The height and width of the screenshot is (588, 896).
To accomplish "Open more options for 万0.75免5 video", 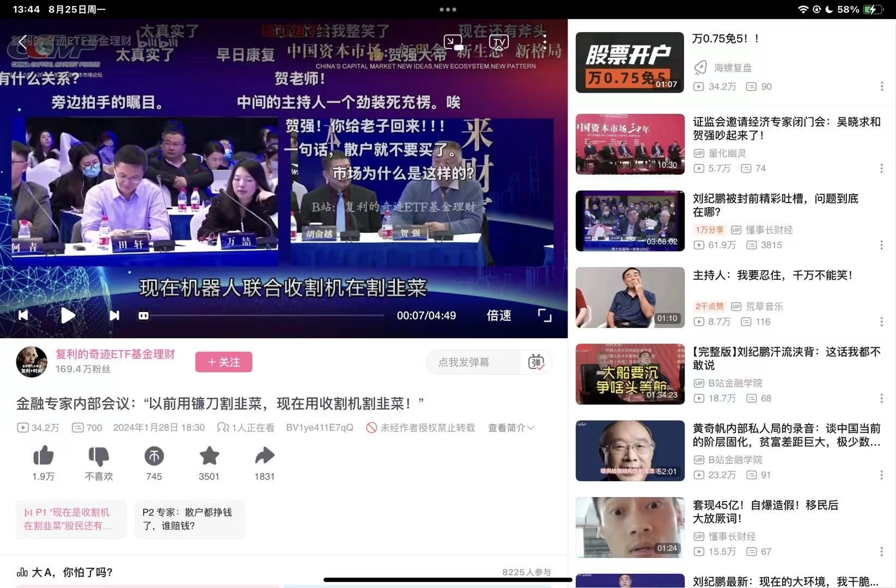I will click(882, 87).
